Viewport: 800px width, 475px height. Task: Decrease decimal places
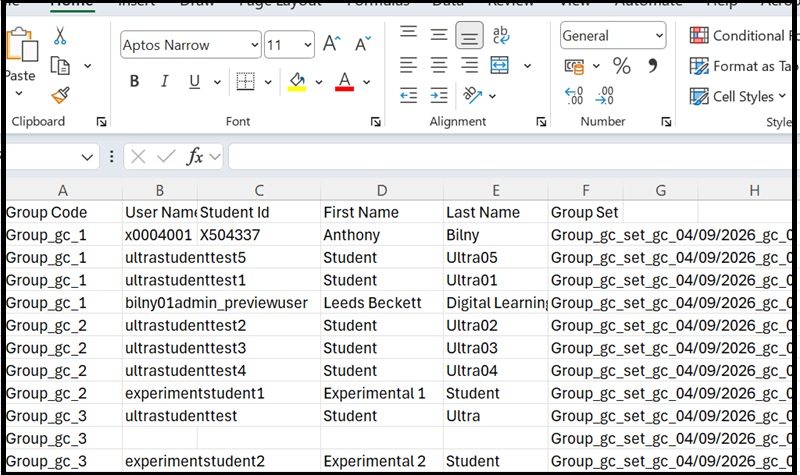point(605,95)
